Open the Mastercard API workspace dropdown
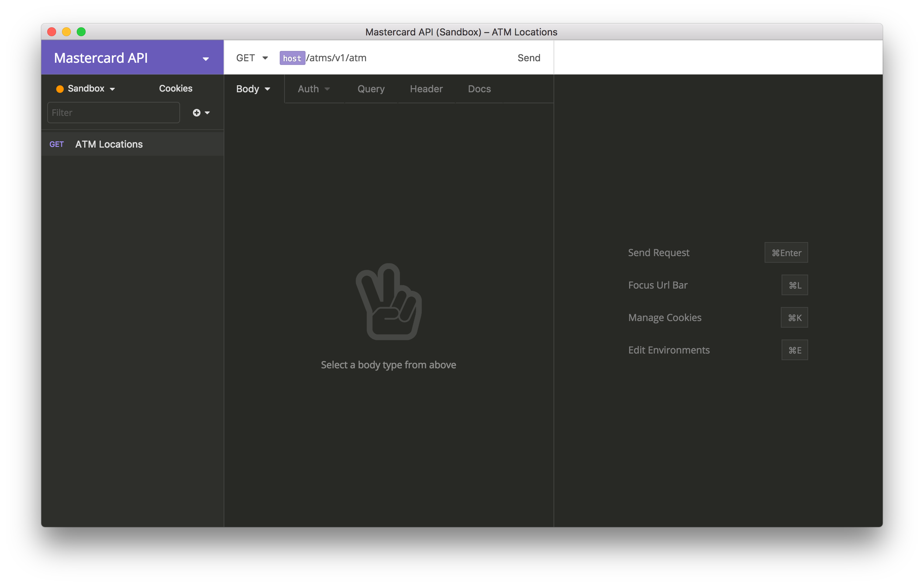Screen dimensions: 924x586 click(206, 59)
